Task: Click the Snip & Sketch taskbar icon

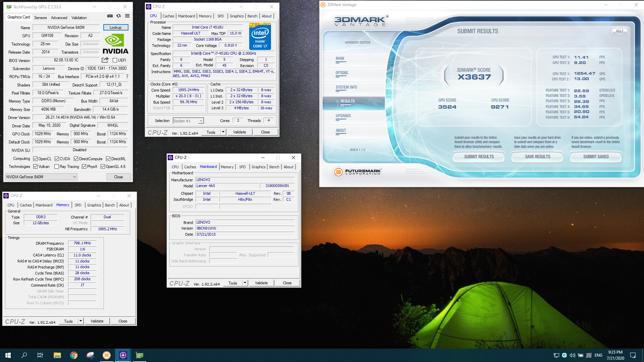Action: [x=90, y=355]
